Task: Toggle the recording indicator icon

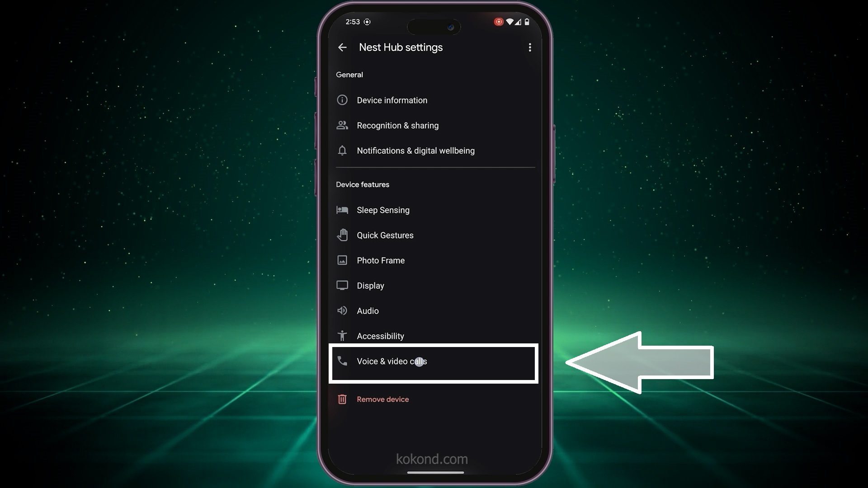Action: click(498, 21)
